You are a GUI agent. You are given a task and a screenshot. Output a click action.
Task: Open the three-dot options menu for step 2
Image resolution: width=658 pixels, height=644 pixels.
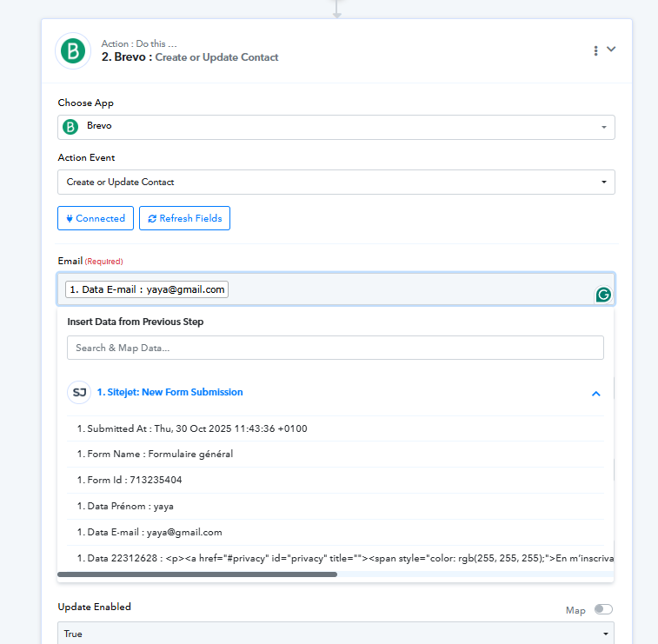pyautogui.click(x=595, y=50)
